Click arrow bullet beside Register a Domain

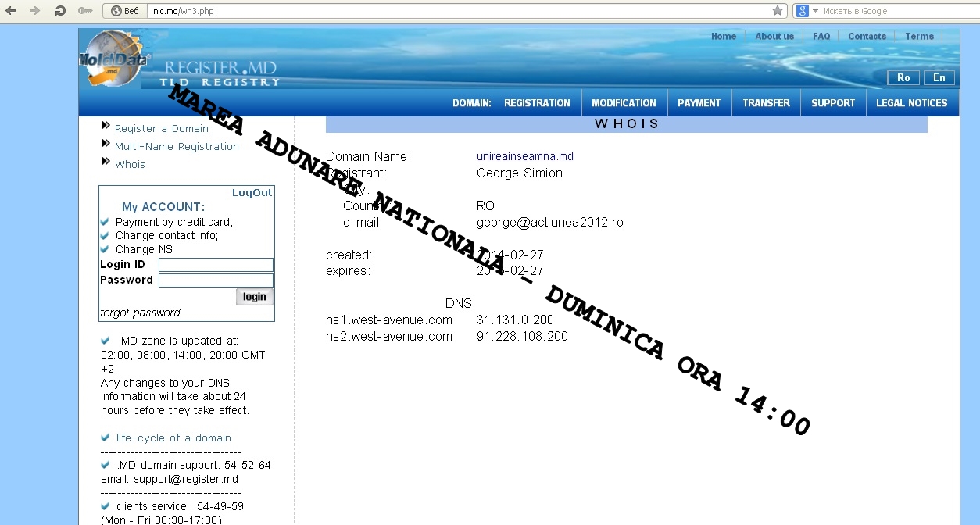coord(106,126)
